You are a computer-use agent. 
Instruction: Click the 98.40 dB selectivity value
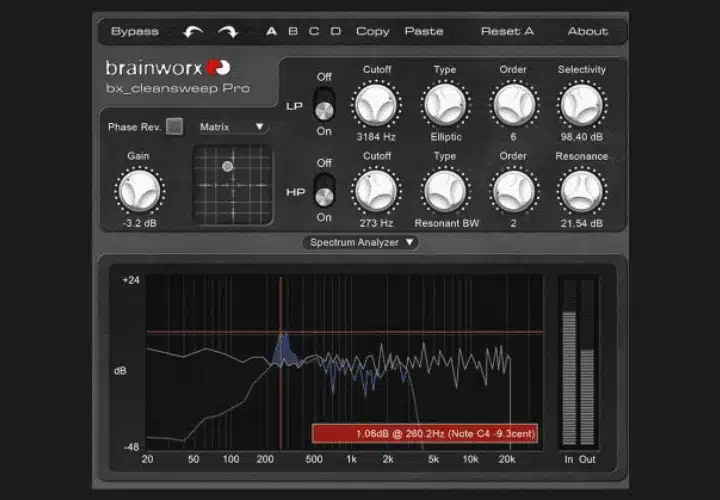pyautogui.click(x=582, y=137)
